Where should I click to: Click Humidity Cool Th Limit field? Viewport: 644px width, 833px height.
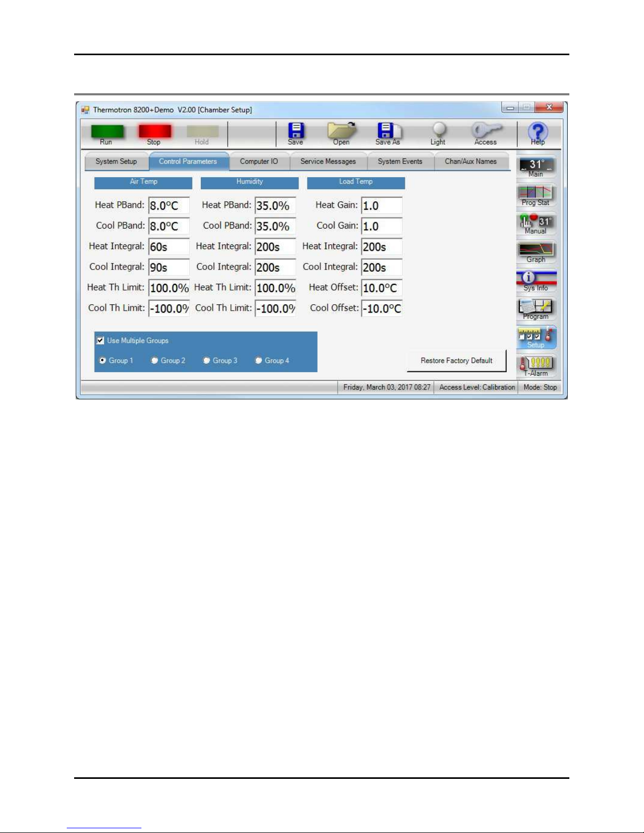pyautogui.click(x=275, y=308)
